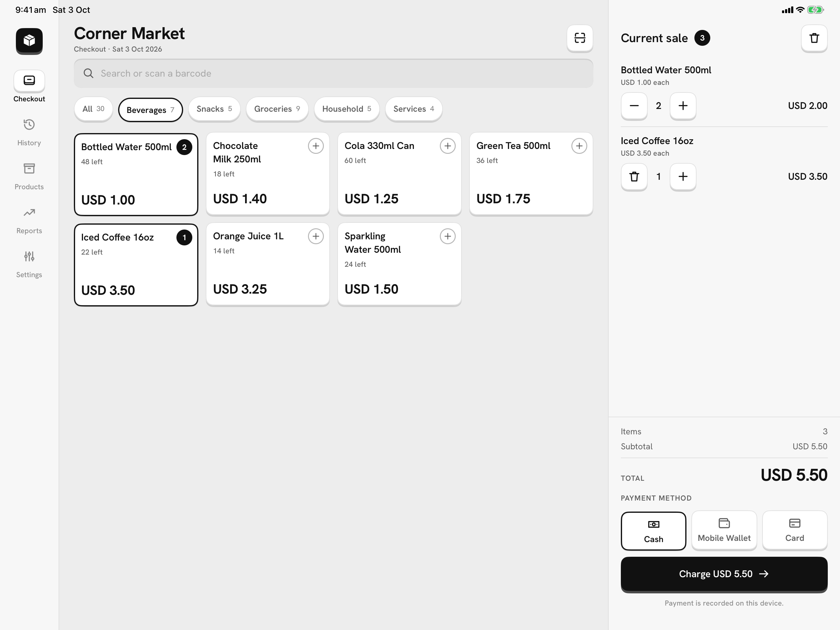Click the Bottled Water card quantity badge
This screenshot has width=840, height=630.
[x=184, y=147]
